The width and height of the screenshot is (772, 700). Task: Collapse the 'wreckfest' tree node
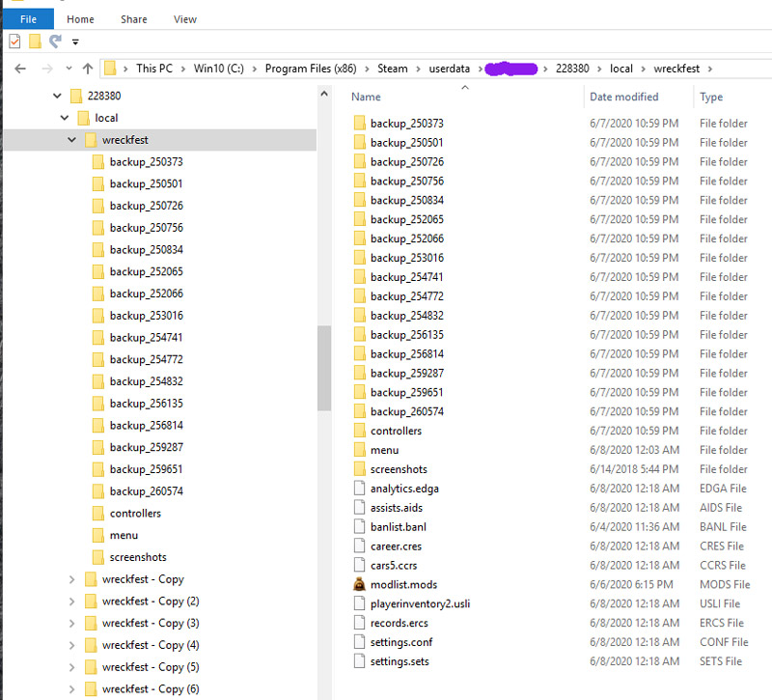point(71,140)
